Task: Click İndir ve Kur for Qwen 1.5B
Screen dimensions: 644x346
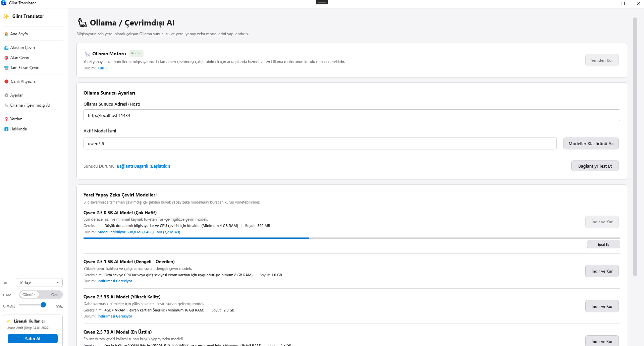Action: pyautogui.click(x=602, y=271)
